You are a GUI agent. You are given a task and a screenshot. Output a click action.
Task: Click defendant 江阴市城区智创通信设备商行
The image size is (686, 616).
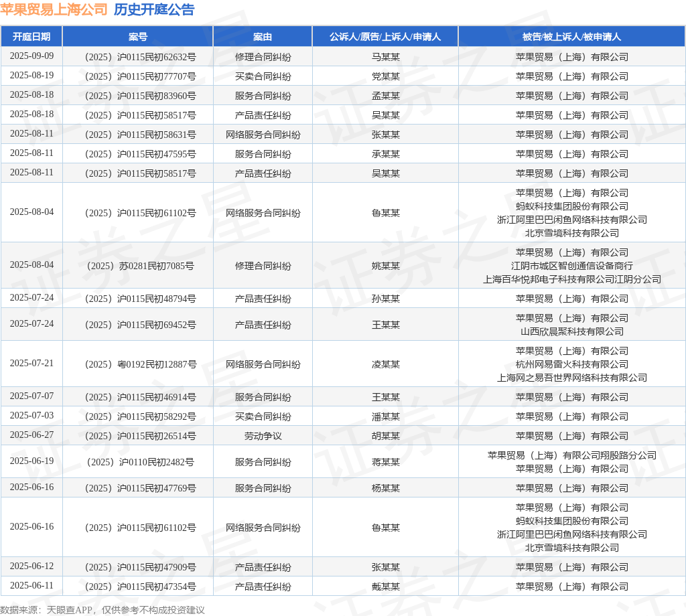(572, 266)
